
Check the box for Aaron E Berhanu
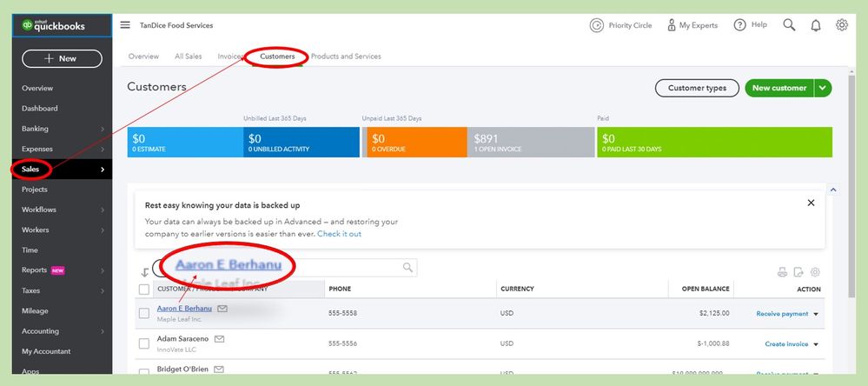click(x=144, y=313)
